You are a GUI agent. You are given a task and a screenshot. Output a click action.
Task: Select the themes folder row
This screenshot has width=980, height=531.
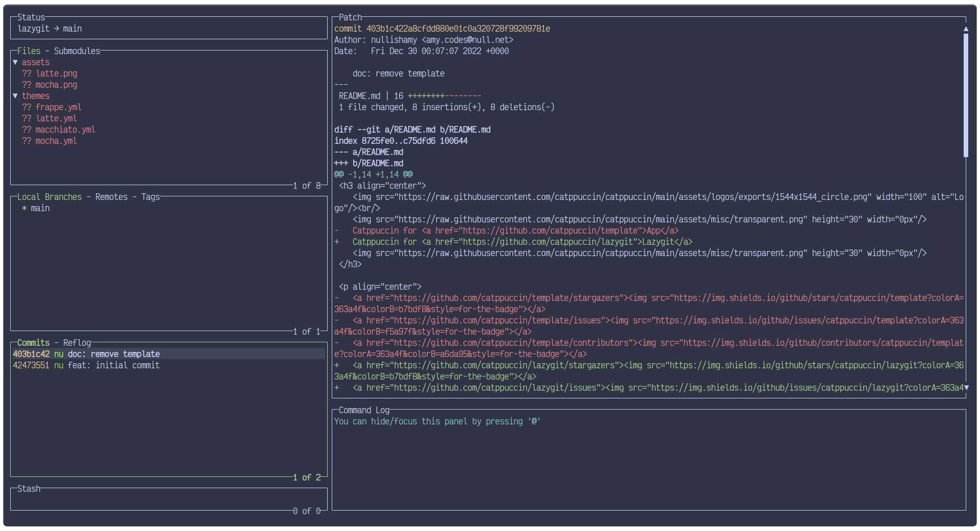tap(168, 96)
